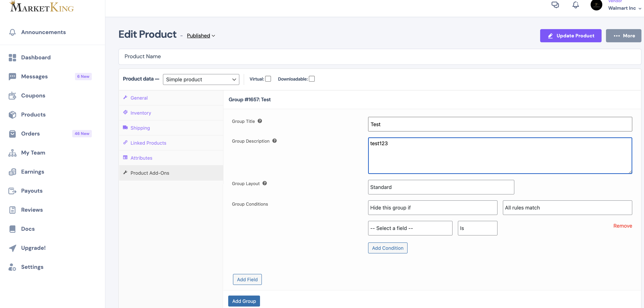644x308 pixels.
Task: Click the Product Name input field
Action: [x=380, y=57]
